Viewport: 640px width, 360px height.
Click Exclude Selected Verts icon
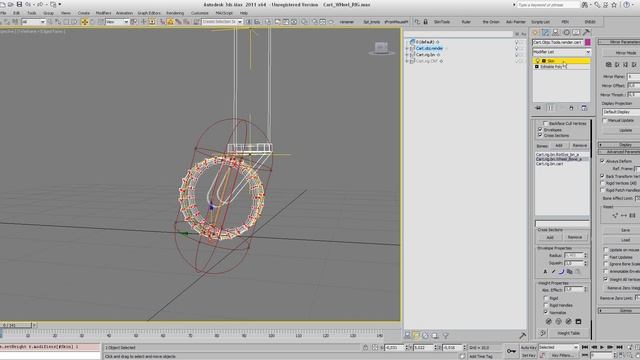549,322
